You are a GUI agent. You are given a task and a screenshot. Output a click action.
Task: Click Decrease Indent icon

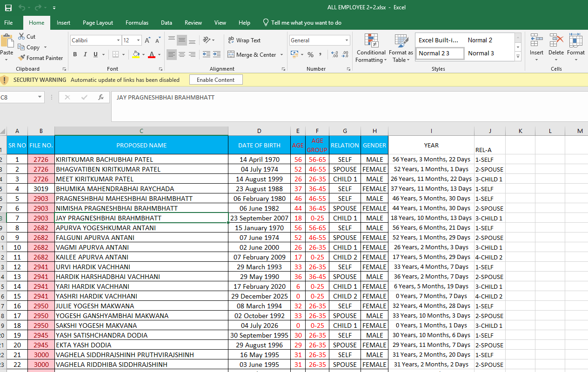coord(207,54)
